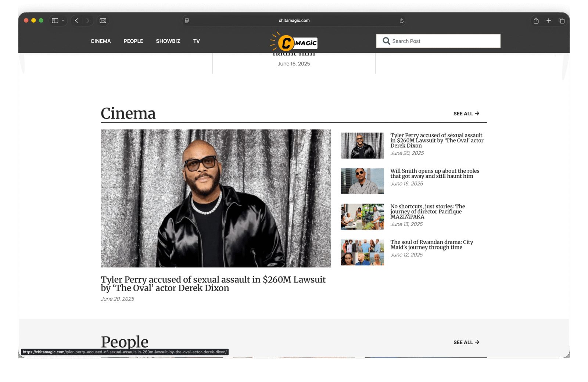
Task: Open the TV menu item
Action: 197,41
